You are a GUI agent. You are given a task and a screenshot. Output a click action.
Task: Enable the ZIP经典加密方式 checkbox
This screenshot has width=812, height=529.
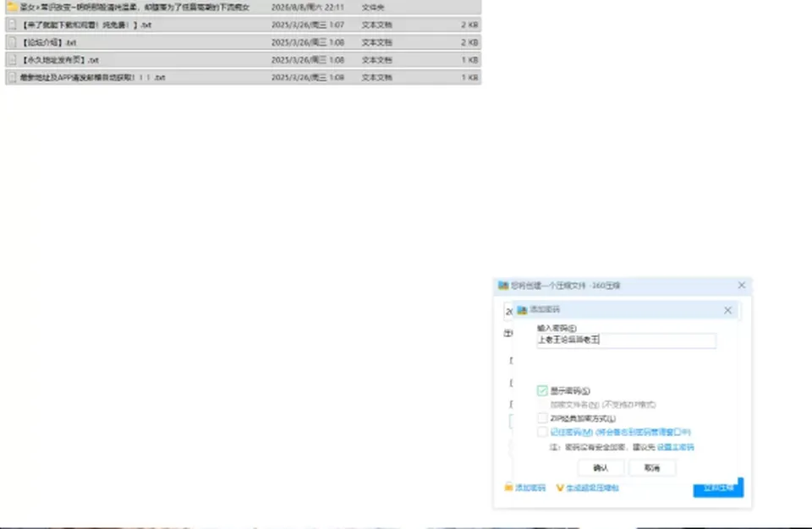(542, 418)
